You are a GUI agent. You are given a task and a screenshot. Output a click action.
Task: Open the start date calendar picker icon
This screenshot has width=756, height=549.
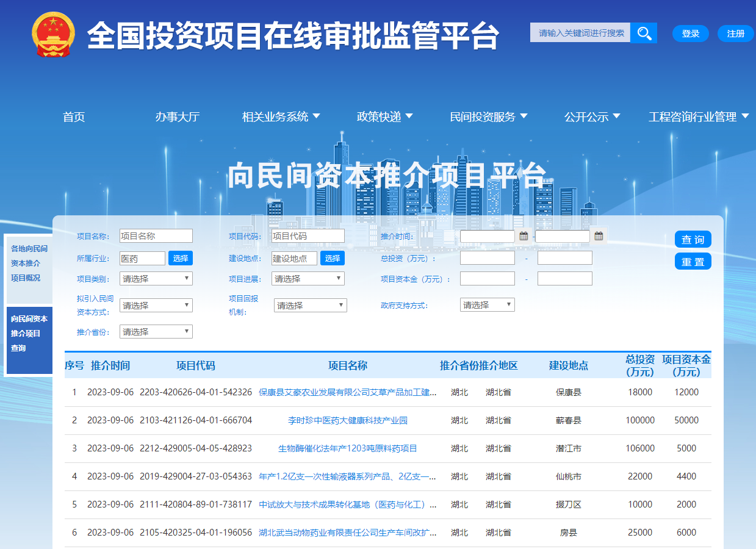pyautogui.click(x=524, y=236)
